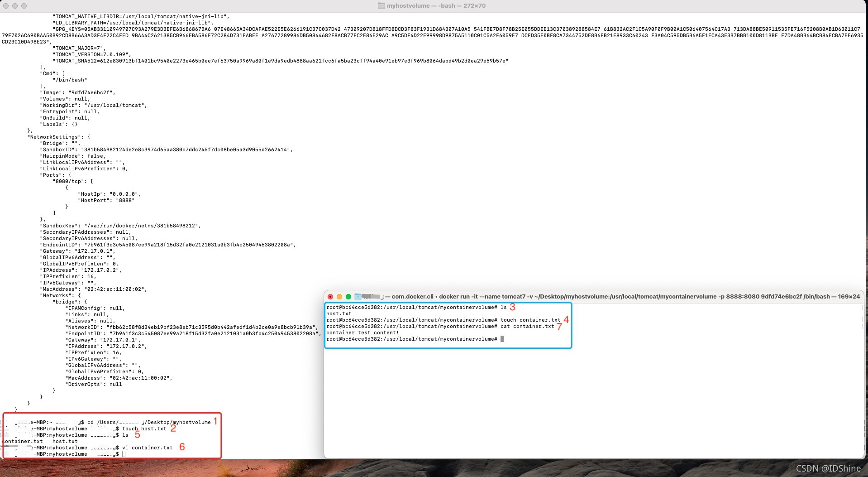Click the "Image": "9dfd74e6bc2f" line
Screen dimensions: 868x477
77,92
